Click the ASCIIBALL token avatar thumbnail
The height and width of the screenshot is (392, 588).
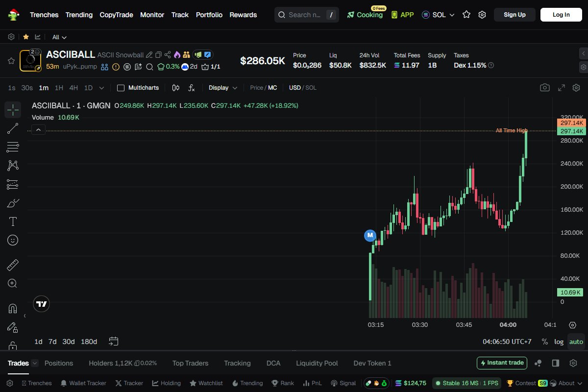tap(30, 61)
